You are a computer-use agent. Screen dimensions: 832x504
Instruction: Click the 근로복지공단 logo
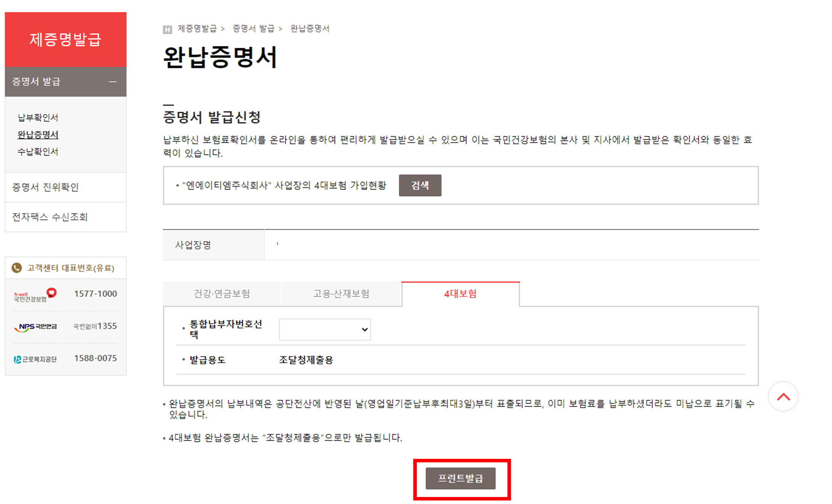35,359
